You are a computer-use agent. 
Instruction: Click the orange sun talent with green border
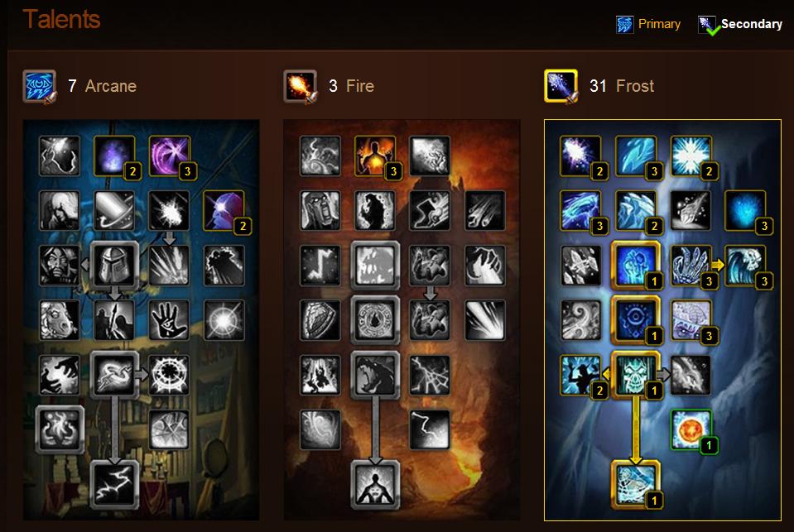pyautogui.click(x=691, y=429)
